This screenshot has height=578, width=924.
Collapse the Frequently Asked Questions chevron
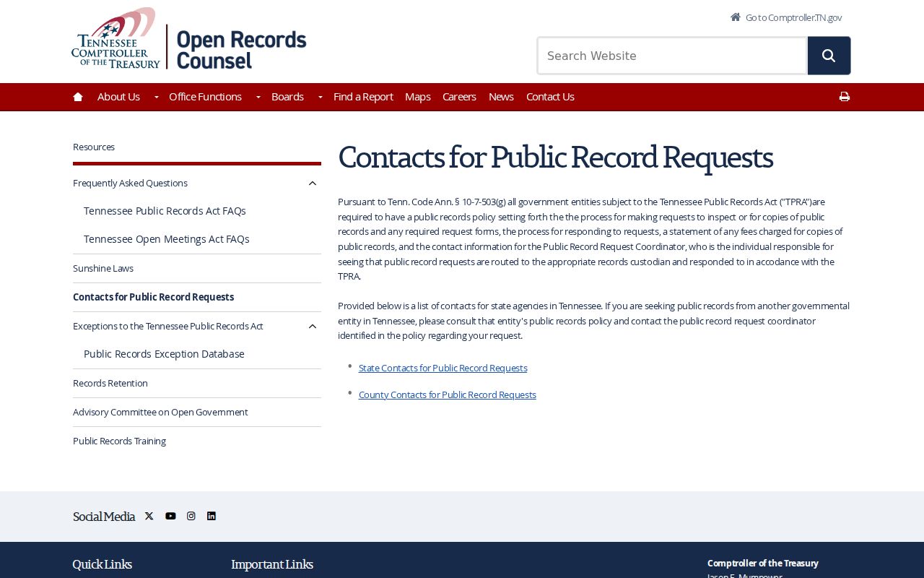pos(313,184)
